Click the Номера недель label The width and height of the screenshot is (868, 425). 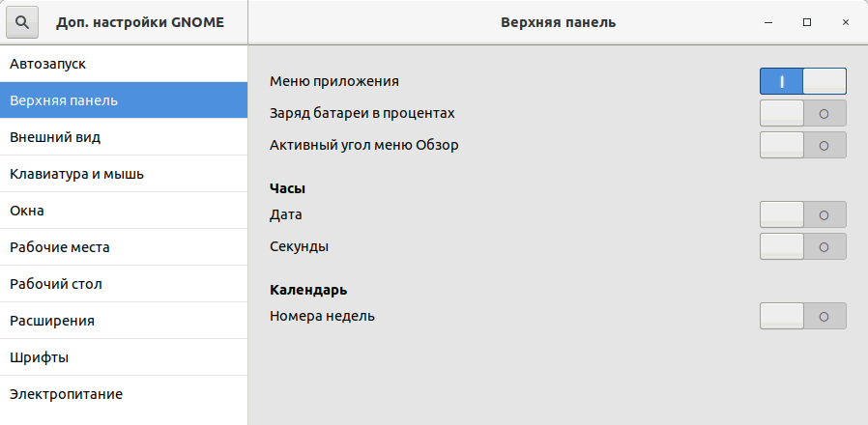pyautogui.click(x=322, y=316)
